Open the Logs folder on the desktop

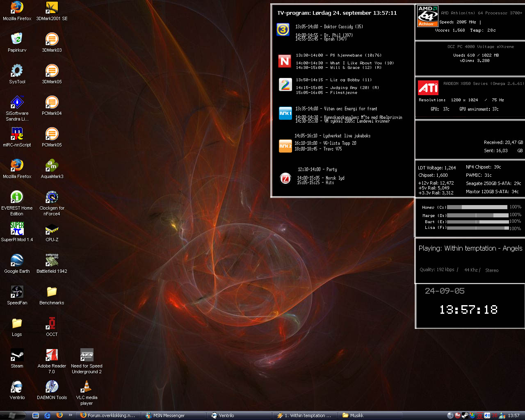(17, 327)
